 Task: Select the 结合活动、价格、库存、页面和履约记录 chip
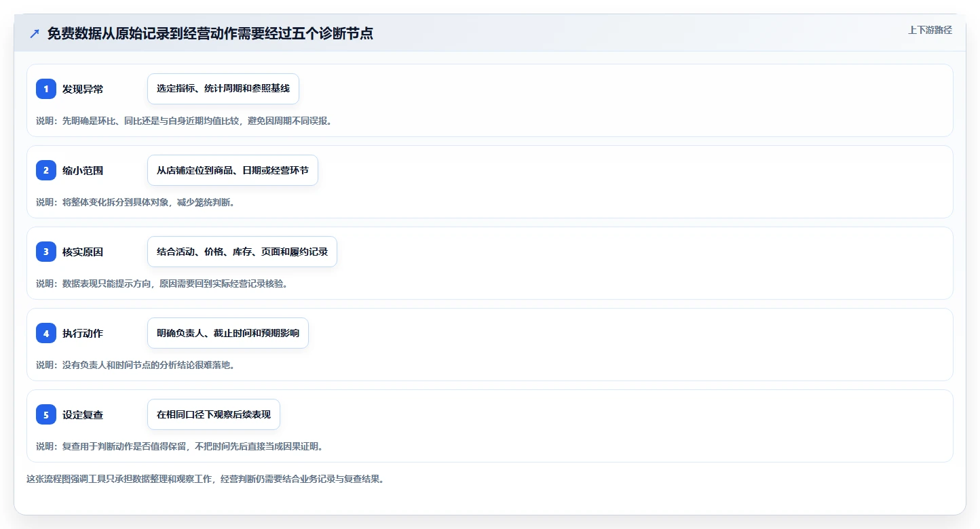[242, 252]
